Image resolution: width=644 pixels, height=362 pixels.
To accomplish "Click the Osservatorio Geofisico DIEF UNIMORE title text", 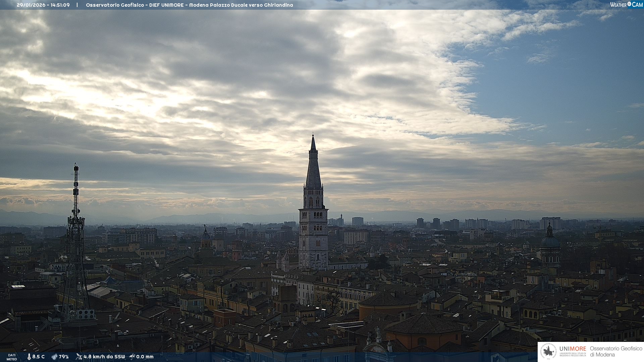I will click(135, 5).
